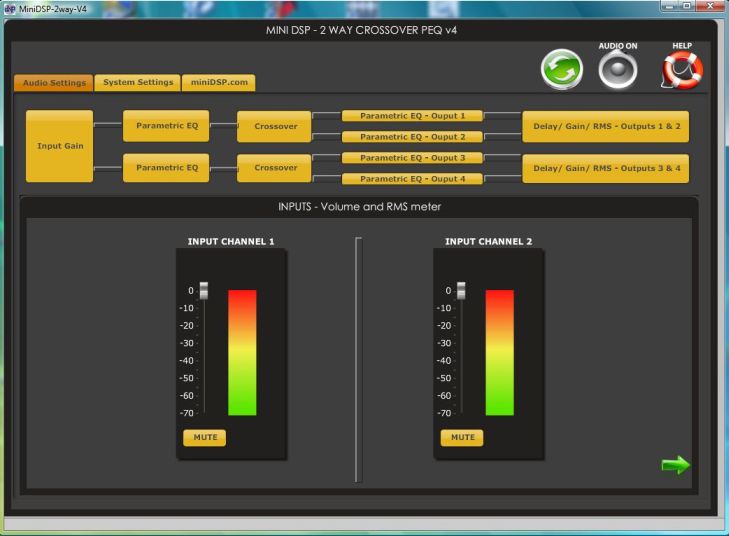Viewport: 729px width, 536px height.
Task: Open the lower Crossover block
Action: coord(274,168)
